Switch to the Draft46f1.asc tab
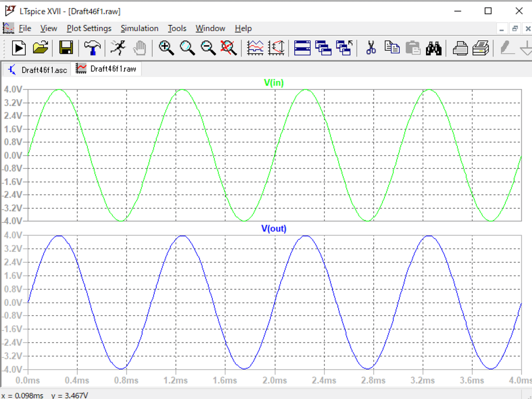Screen dimensions: 532x399 pos(38,70)
